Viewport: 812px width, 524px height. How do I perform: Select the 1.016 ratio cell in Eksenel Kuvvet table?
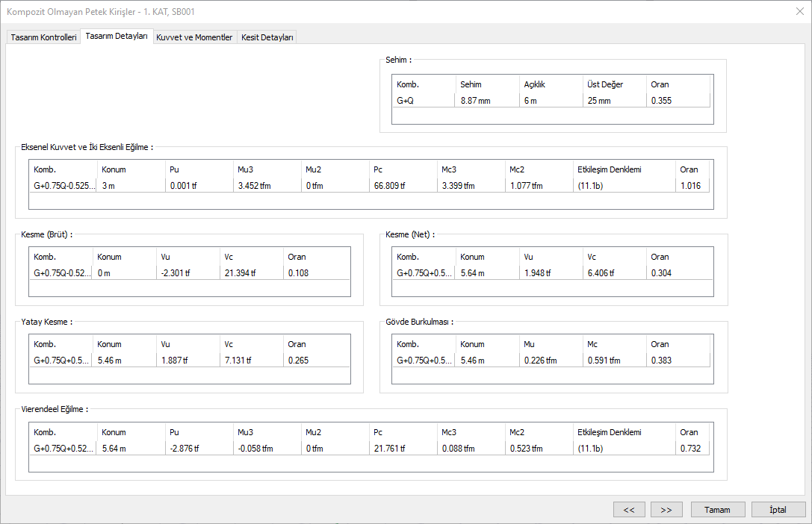coord(690,186)
